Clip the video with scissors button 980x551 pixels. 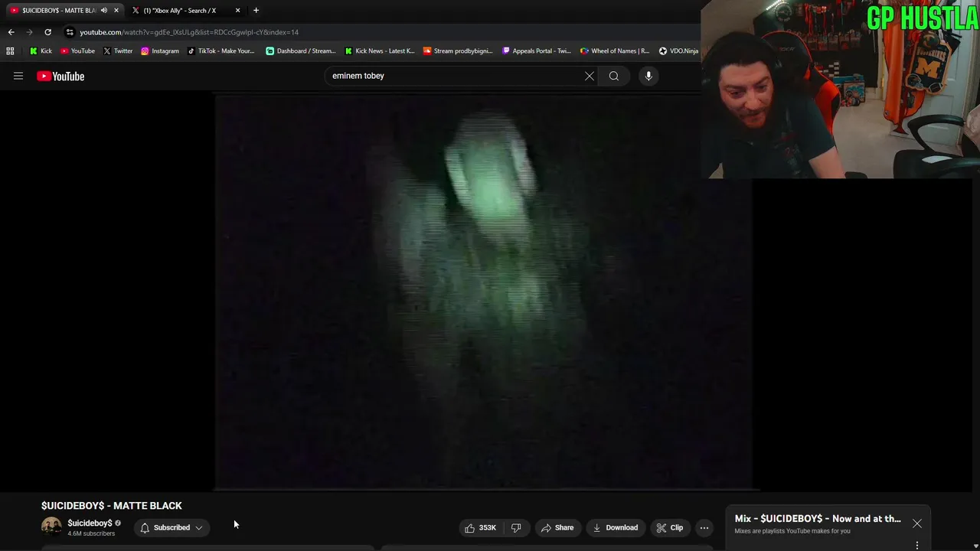[670, 528]
